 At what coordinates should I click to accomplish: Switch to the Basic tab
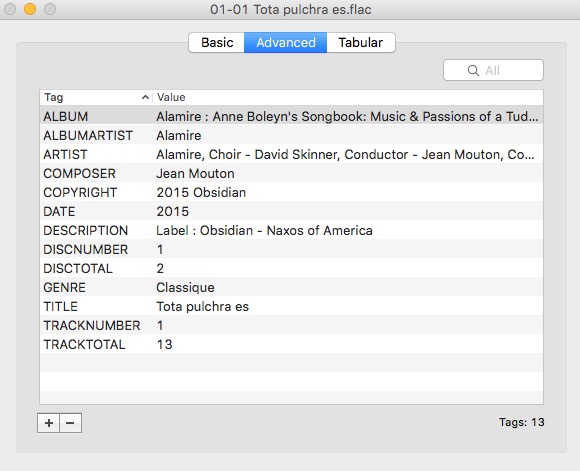(x=217, y=43)
